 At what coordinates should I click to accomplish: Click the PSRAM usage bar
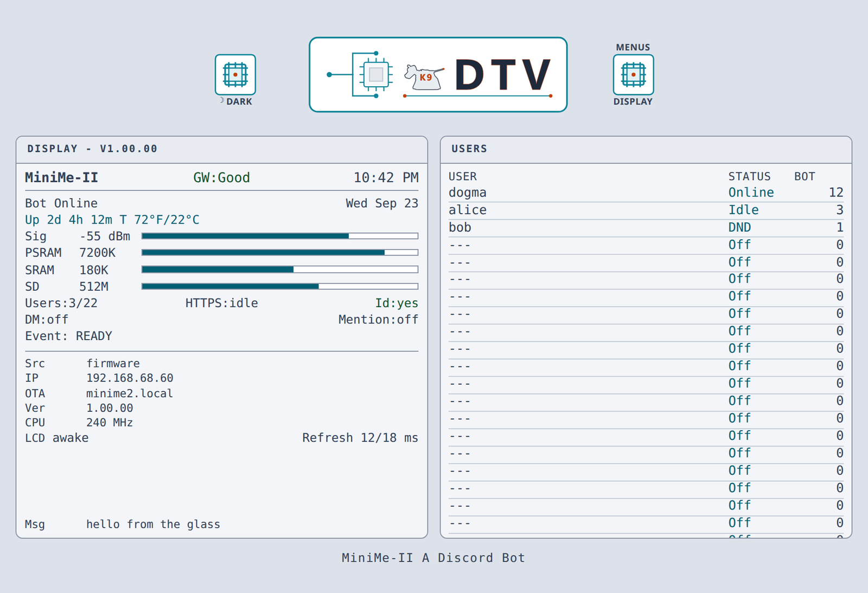tap(280, 253)
